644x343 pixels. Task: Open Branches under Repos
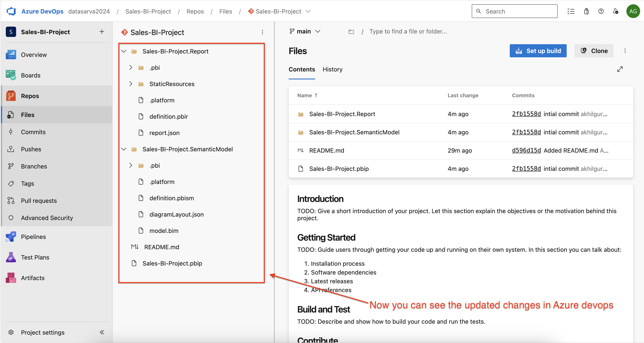click(56, 166)
